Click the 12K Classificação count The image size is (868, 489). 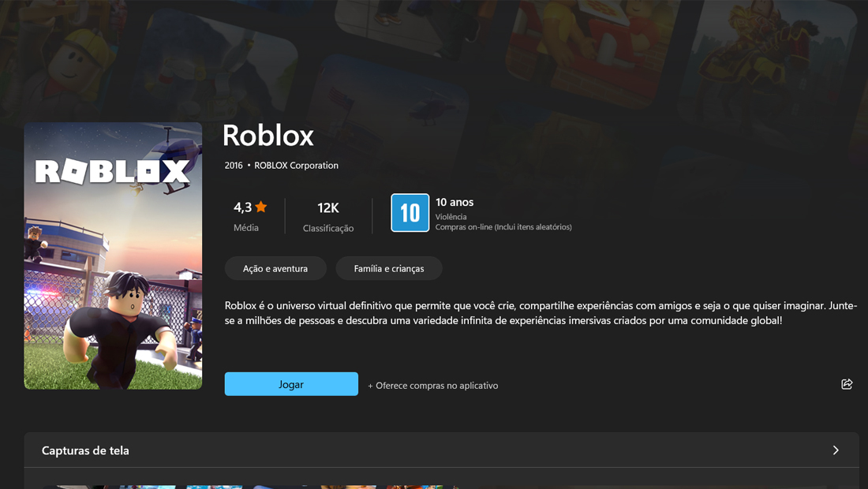[x=328, y=216]
